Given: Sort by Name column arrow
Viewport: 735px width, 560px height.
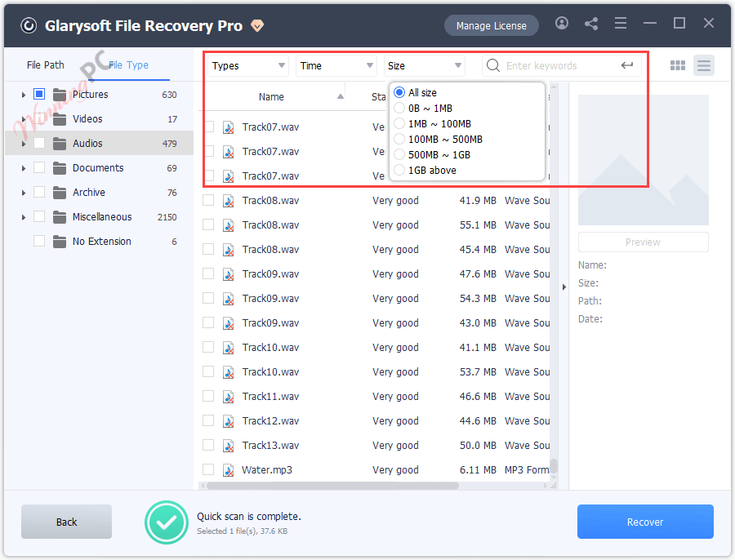Looking at the screenshot, I should (x=341, y=96).
